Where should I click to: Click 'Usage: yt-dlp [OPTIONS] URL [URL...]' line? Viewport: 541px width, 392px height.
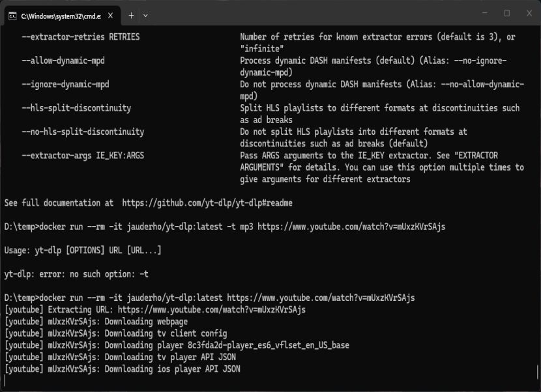83,250
